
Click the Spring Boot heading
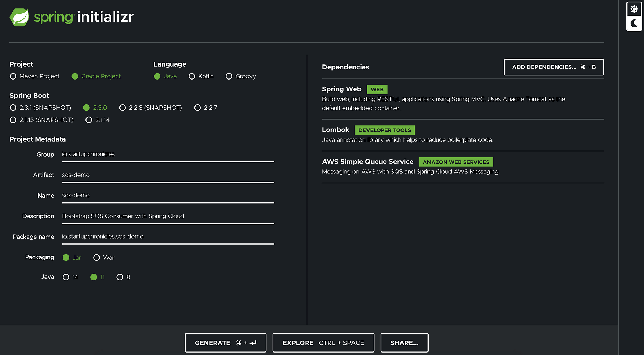click(x=29, y=96)
